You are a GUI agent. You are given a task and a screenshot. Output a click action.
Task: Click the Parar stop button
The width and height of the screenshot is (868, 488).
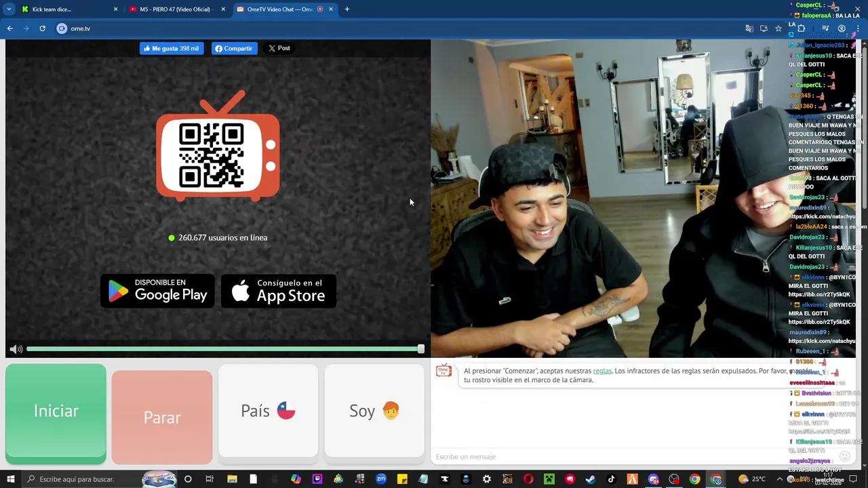pos(162,417)
